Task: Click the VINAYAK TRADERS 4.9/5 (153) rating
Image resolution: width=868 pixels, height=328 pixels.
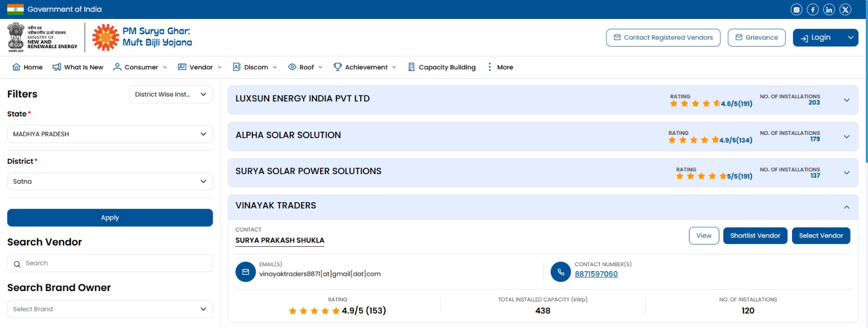Action: [x=337, y=311]
